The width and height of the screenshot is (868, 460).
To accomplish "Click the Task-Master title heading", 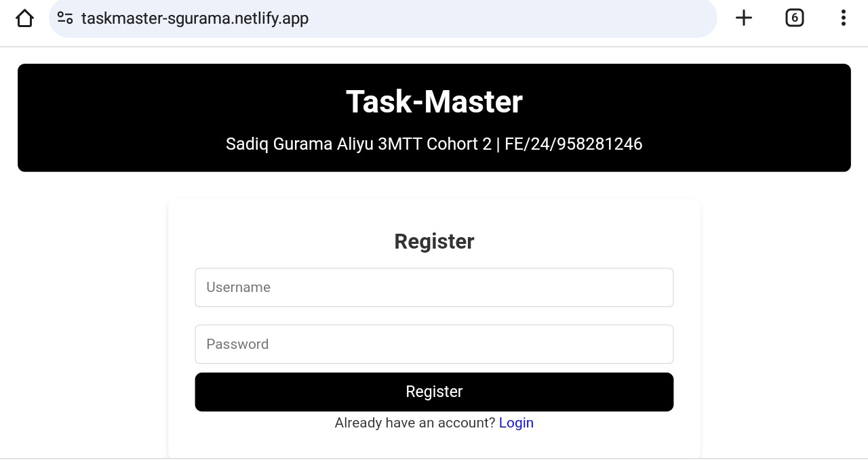I will [x=434, y=102].
